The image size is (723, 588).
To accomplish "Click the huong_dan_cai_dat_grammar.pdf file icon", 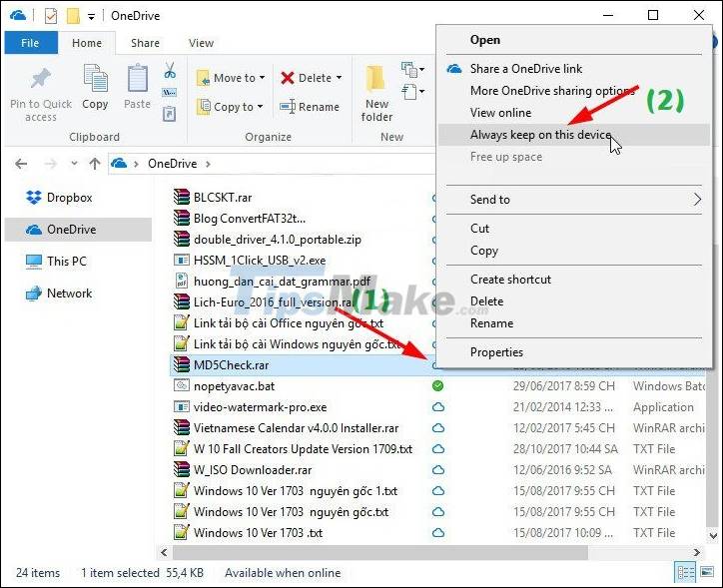I will click(x=182, y=282).
